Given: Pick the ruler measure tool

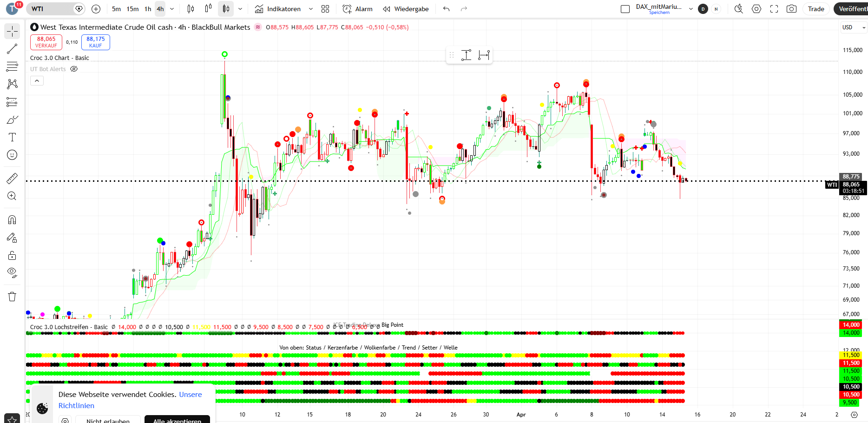Looking at the screenshot, I should pos(12,178).
